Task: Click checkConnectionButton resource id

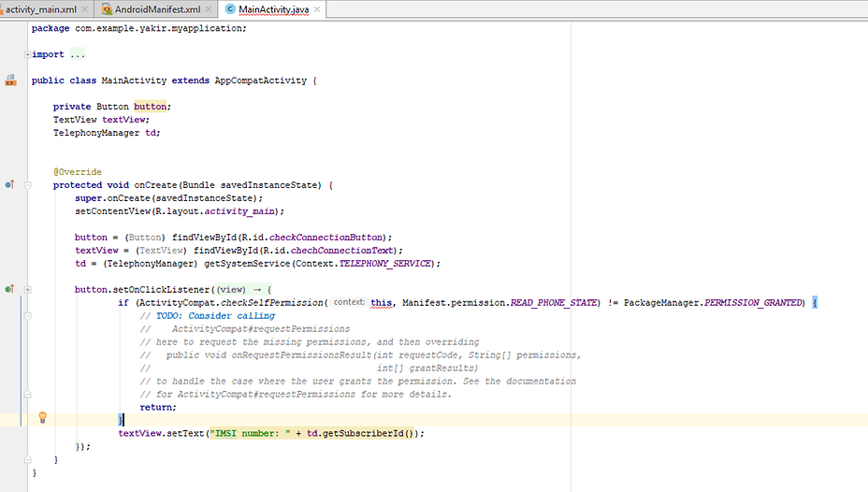Action: (325, 238)
